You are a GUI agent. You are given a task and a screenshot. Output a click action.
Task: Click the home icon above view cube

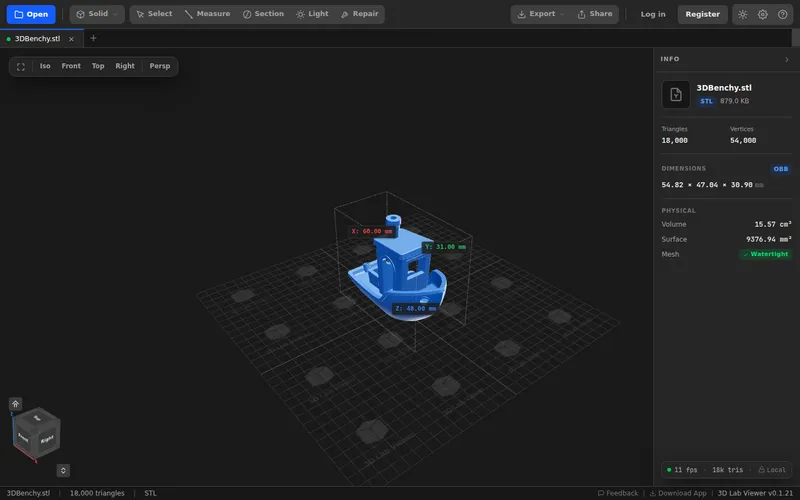pos(15,404)
